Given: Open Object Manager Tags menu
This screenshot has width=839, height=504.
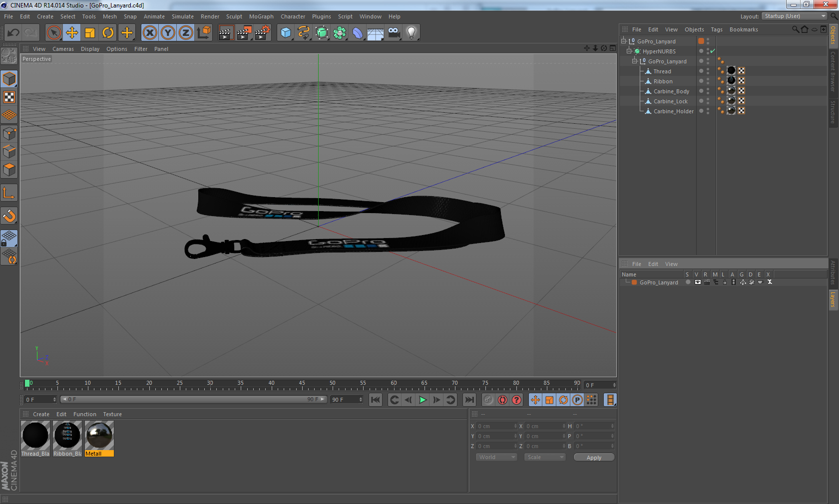Looking at the screenshot, I should coord(717,29).
